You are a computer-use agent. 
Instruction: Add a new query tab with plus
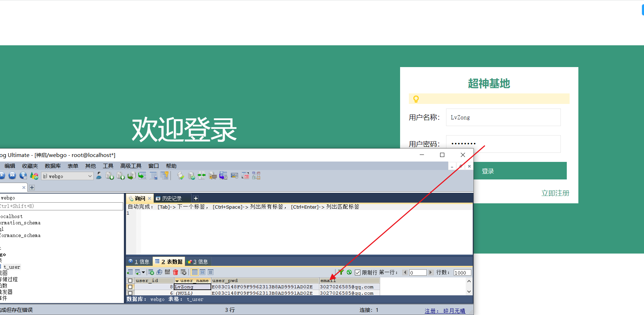196,198
